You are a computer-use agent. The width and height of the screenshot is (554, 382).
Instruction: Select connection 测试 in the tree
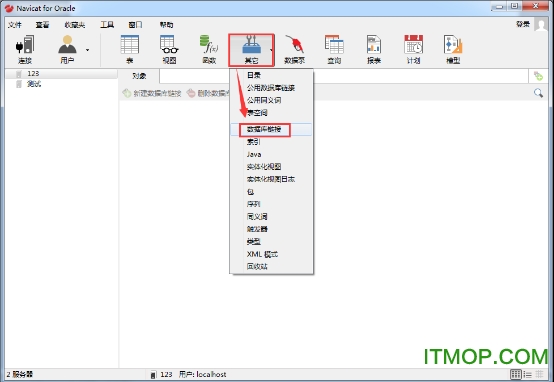click(x=34, y=84)
